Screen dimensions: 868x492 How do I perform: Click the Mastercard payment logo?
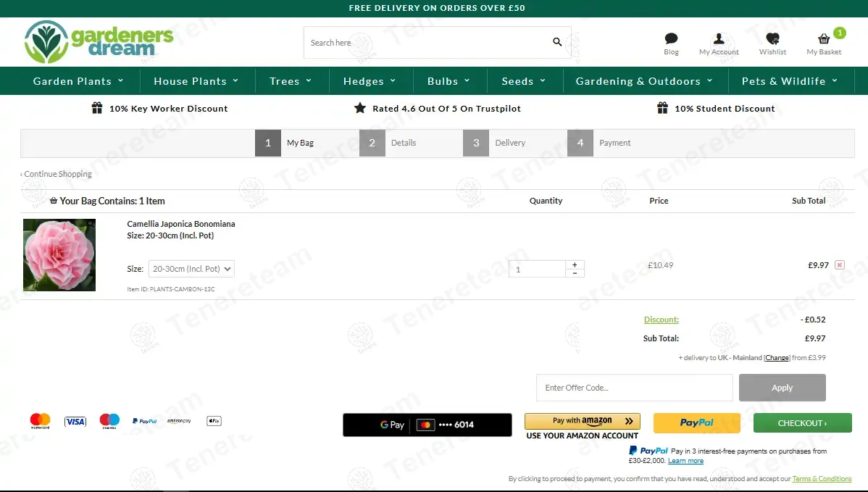[40, 421]
